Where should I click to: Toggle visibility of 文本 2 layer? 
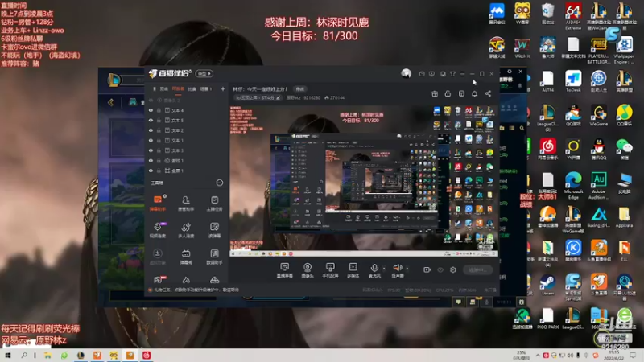(x=151, y=130)
